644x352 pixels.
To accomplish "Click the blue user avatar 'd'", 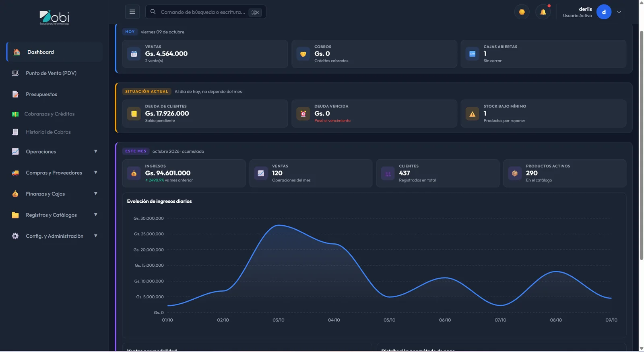I will [x=604, y=12].
